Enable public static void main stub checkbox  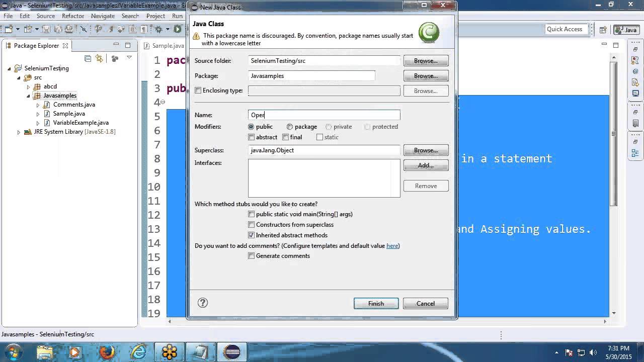tap(252, 214)
